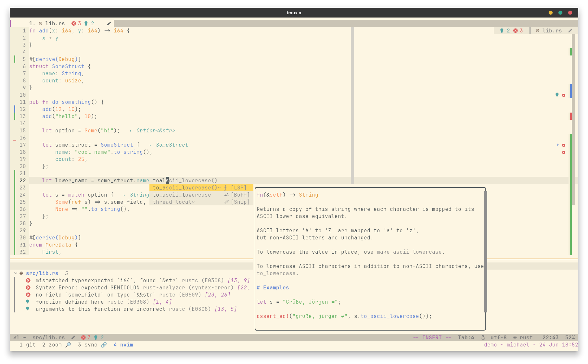
Task: Open the 'arguments to this function are incorrect' hint
Action: pos(136,309)
